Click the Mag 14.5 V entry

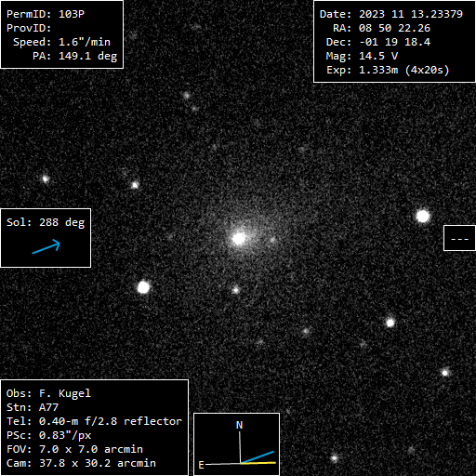[362, 56]
